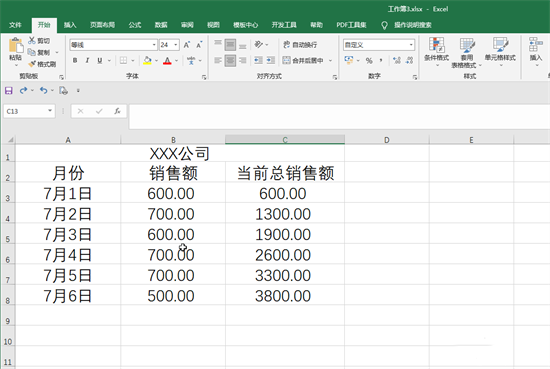Switch to Developer (开发工具) tab
The height and width of the screenshot is (369, 550).
[284, 25]
